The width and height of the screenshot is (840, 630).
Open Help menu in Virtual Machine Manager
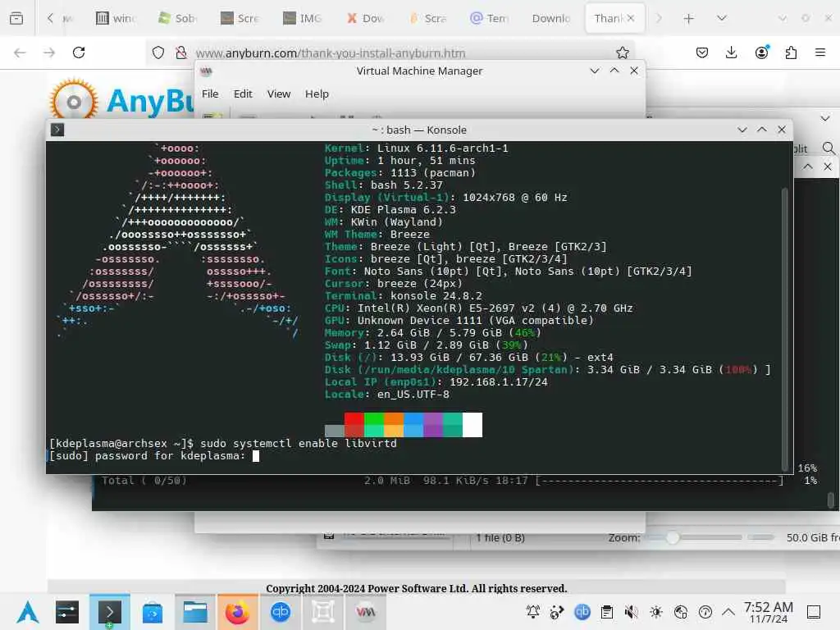(x=317, y=94)
